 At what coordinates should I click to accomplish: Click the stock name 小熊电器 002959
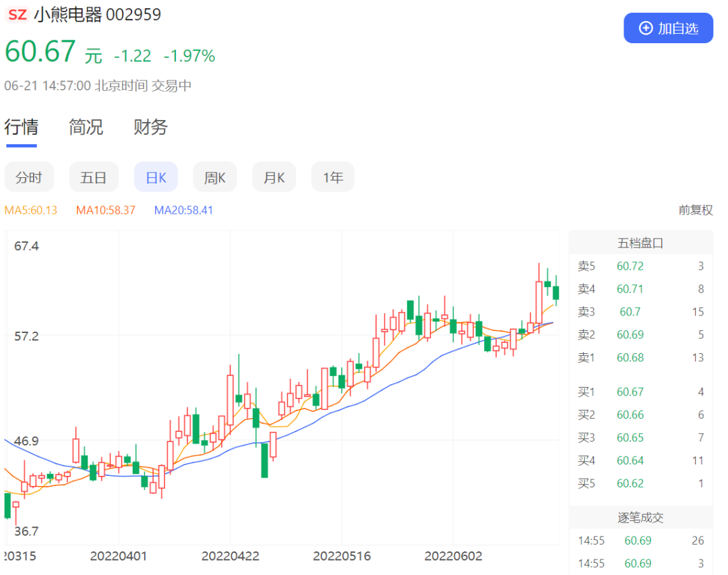click(x=98, y=14)
